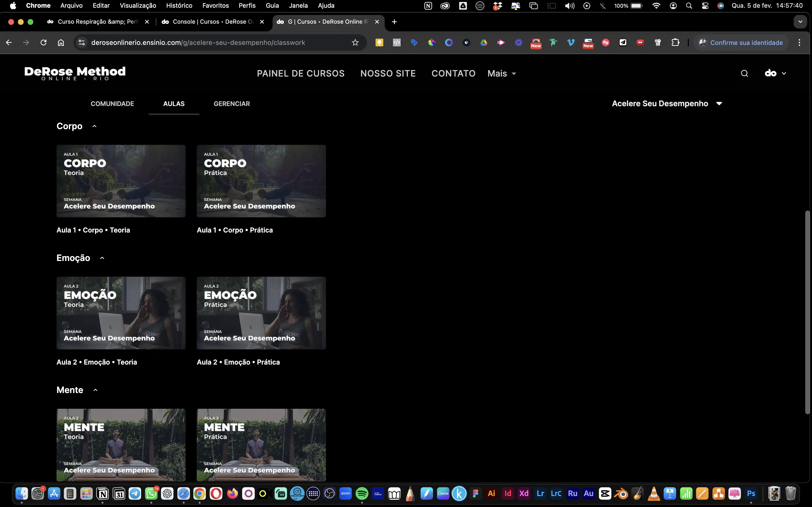Go to the browser home icon

point(61,42)
